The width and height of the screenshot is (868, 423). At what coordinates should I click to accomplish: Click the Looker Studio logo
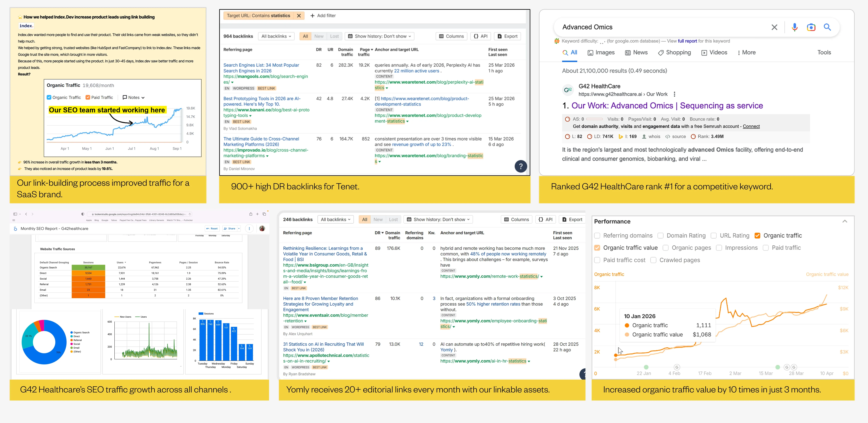pos(15,229)
